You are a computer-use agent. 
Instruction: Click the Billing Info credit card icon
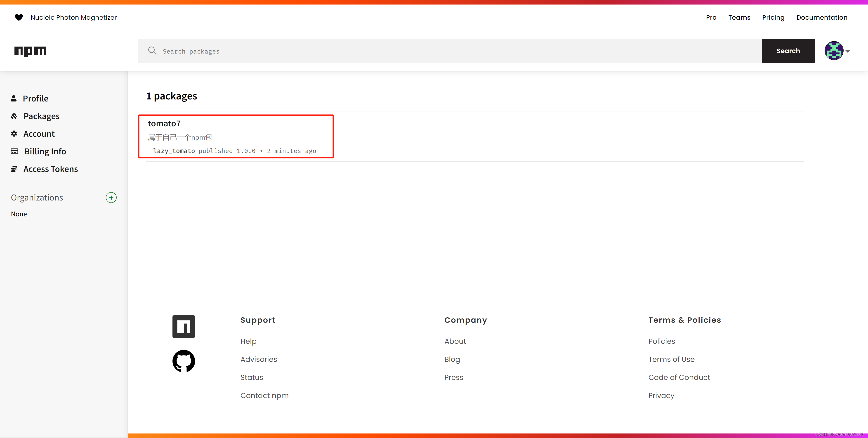[x=14, y=151]
